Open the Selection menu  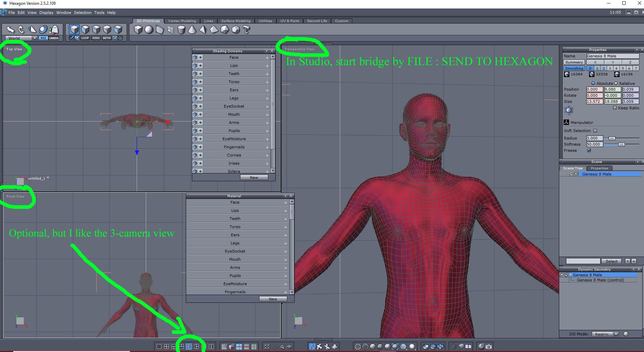coord(83,13)
